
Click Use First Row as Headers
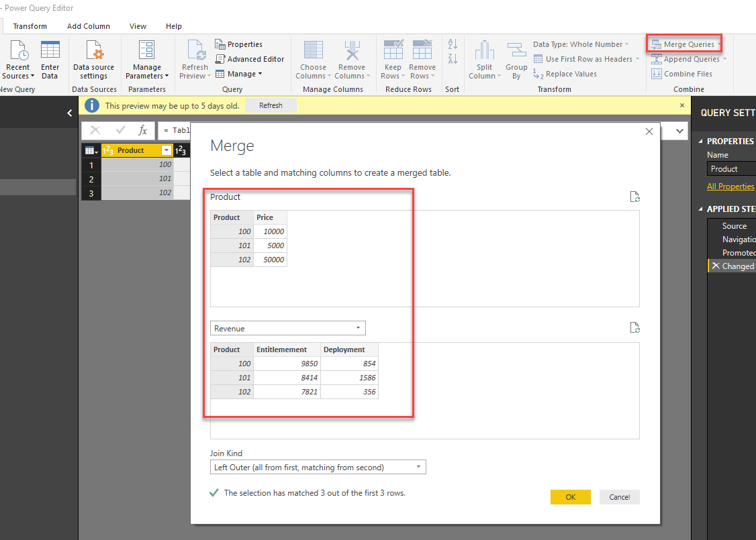click(x=587, y=59)
